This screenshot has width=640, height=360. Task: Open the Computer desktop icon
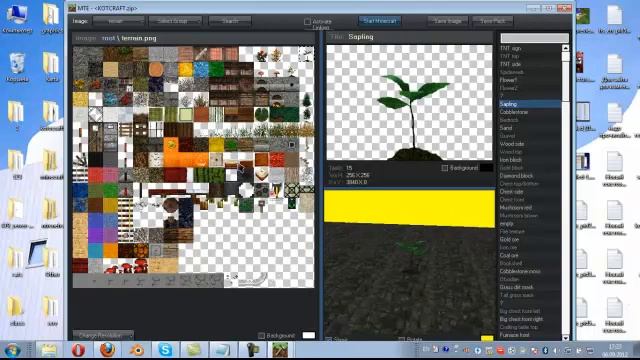[x=17, y=18]
